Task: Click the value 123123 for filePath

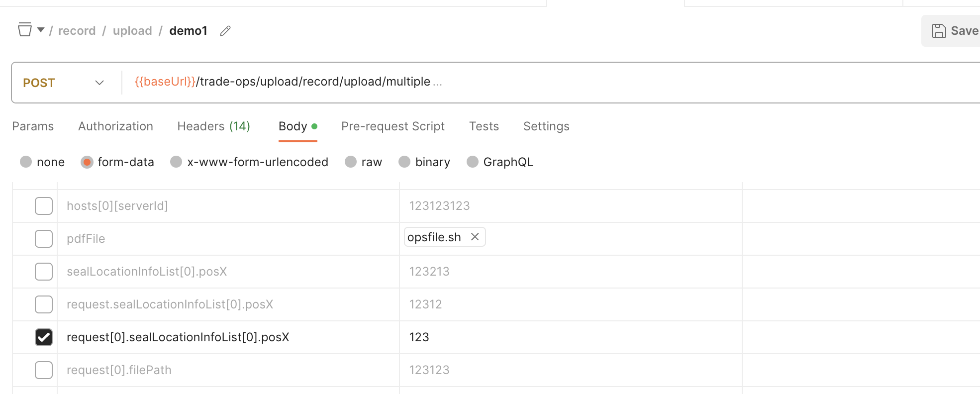Action: 429,370
